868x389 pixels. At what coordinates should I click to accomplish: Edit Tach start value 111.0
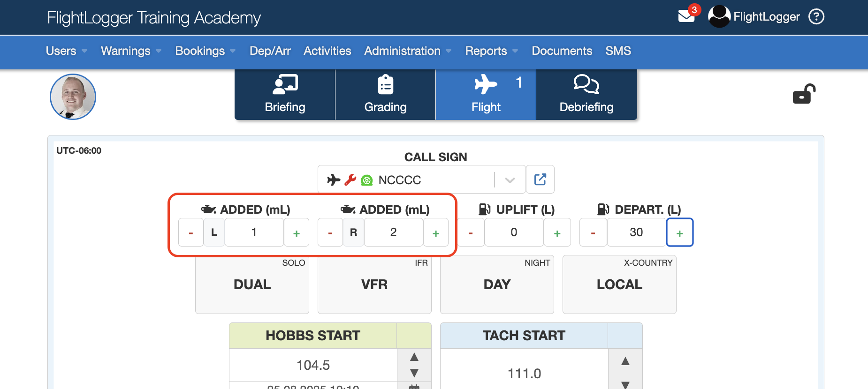point(524,374)
